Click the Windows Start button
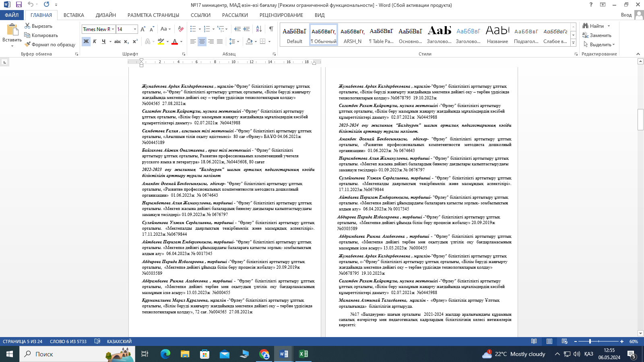Image resolution: width=644 pixels, height=362 pixels. 10,354
